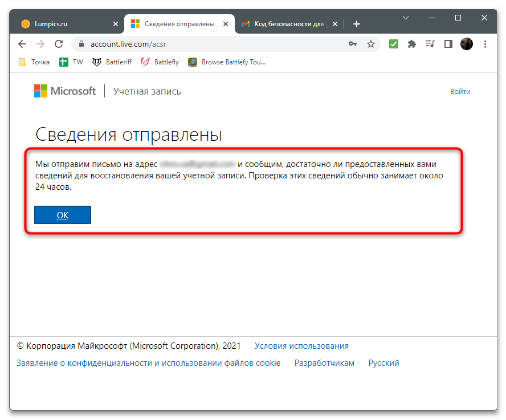Screen dimensions: 506x420
Task: Bookmark this page with the star icon
Action: [371, 44]
